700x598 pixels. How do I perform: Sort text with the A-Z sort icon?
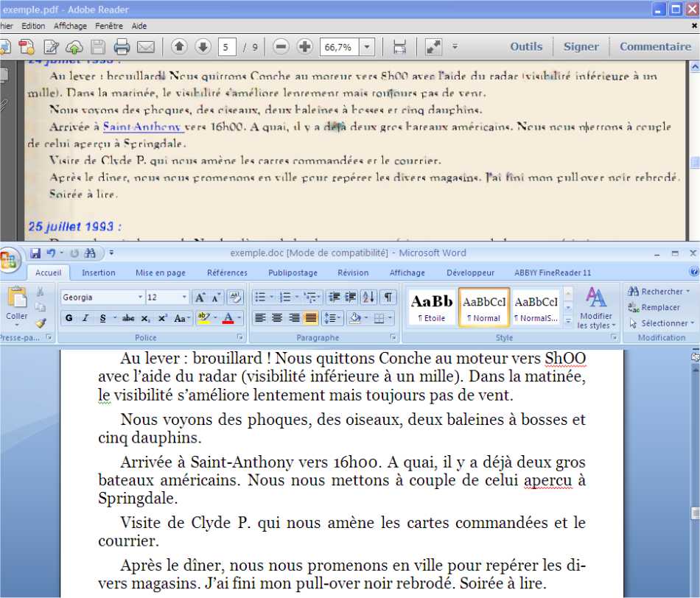368,298
